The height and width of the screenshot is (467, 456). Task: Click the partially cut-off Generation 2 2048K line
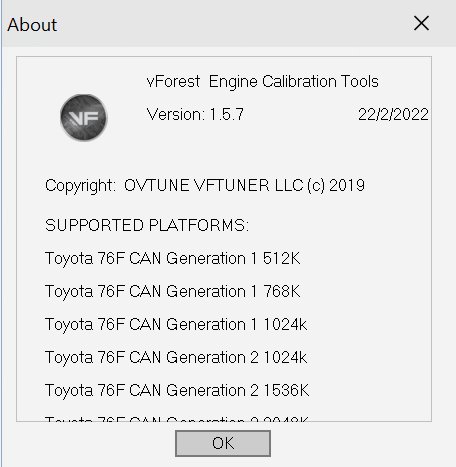click(x=177, y=418)
